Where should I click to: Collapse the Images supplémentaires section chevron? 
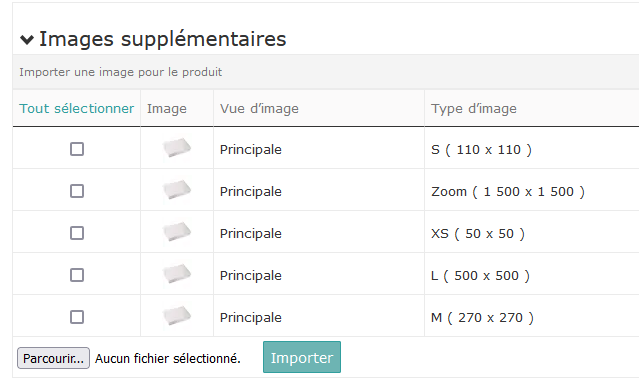(x=27, y=40)
